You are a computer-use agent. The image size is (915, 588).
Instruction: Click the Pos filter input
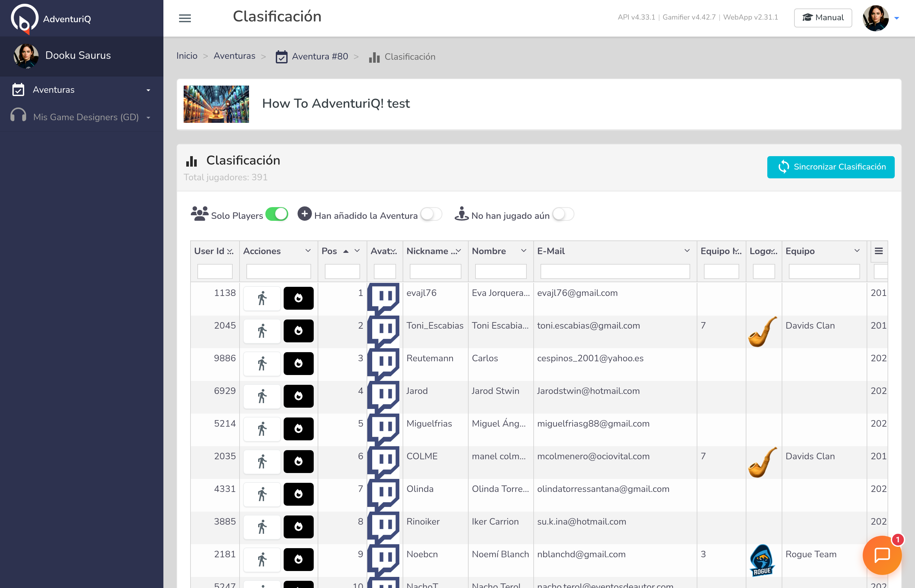point(342,271)
